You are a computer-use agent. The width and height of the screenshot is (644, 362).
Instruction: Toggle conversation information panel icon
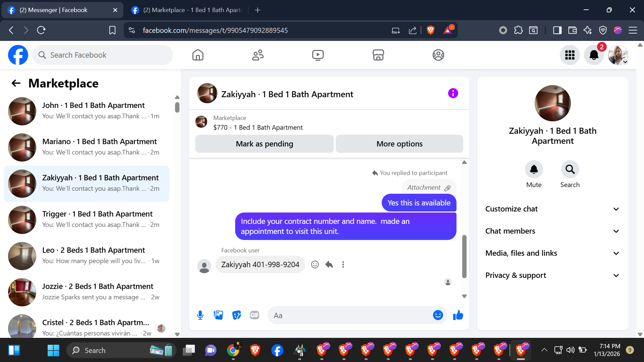tap(453, 93)
